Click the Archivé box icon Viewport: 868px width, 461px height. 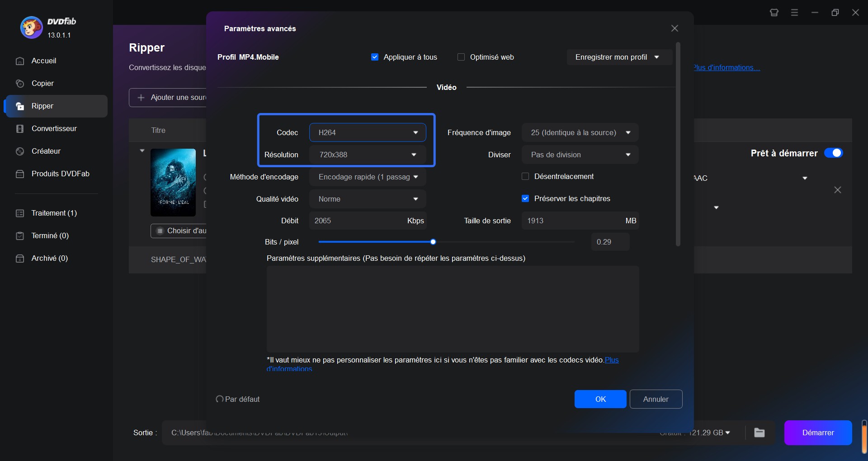pos(20,259)
